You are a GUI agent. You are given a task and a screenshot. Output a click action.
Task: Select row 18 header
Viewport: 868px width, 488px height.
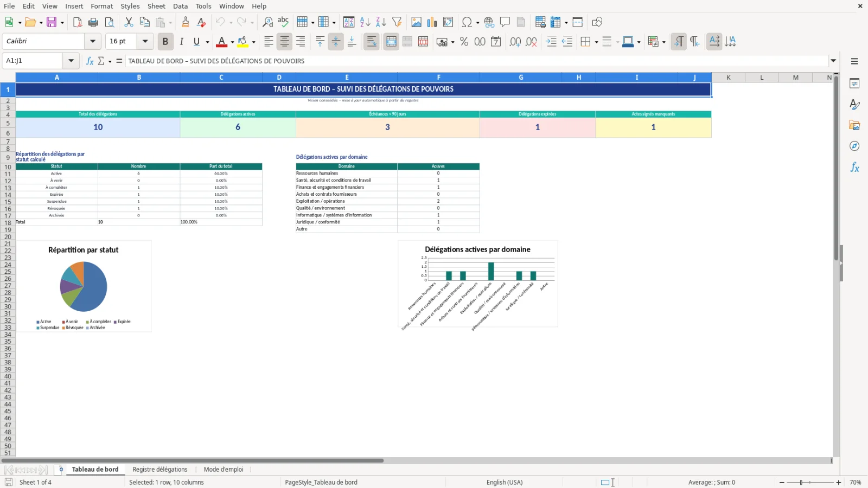pyautogui.click(x=8, y=223)
